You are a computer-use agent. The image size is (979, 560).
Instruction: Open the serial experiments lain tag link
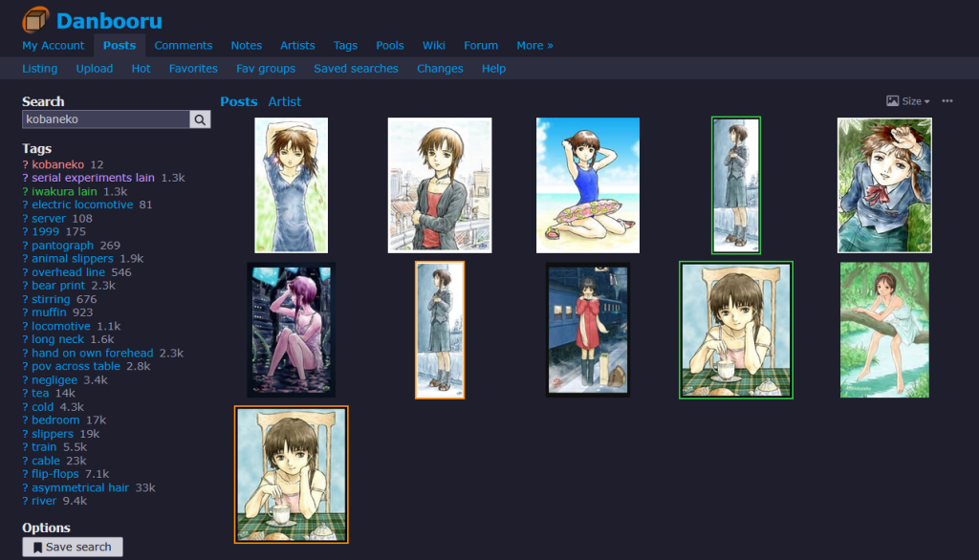(x=93, y=178)
